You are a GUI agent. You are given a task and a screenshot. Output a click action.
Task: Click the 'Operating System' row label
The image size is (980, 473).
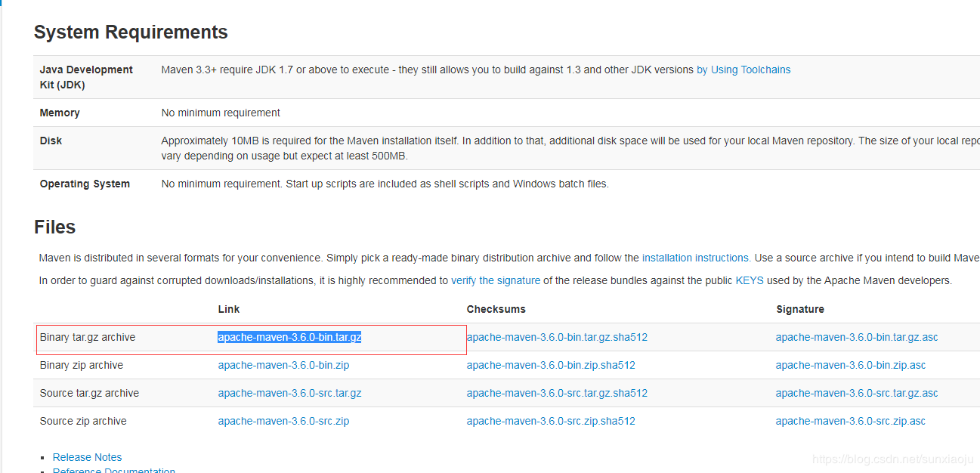[x=85, y=184]
